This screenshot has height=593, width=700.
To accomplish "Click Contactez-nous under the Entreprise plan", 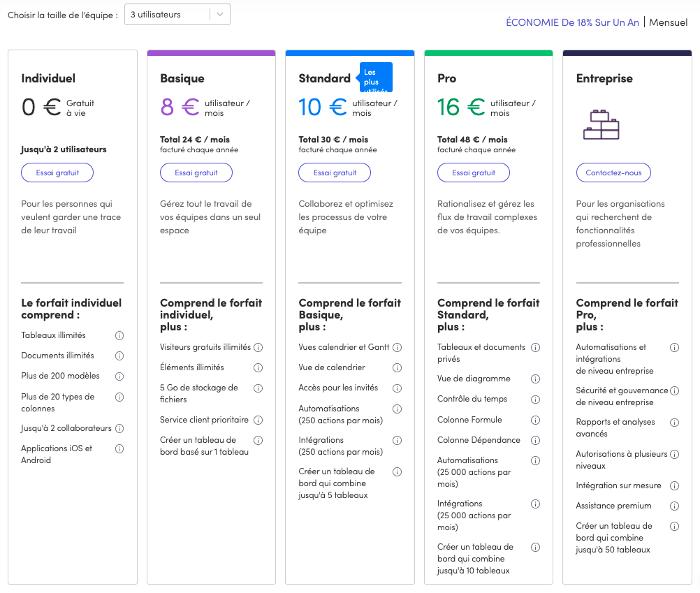I will (613, 173).
